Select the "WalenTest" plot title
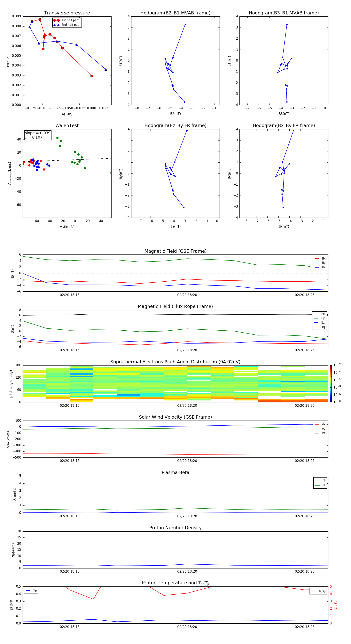The height and width of the screenshot is (644, 351). pyautogui.click(x=67, y=125)
